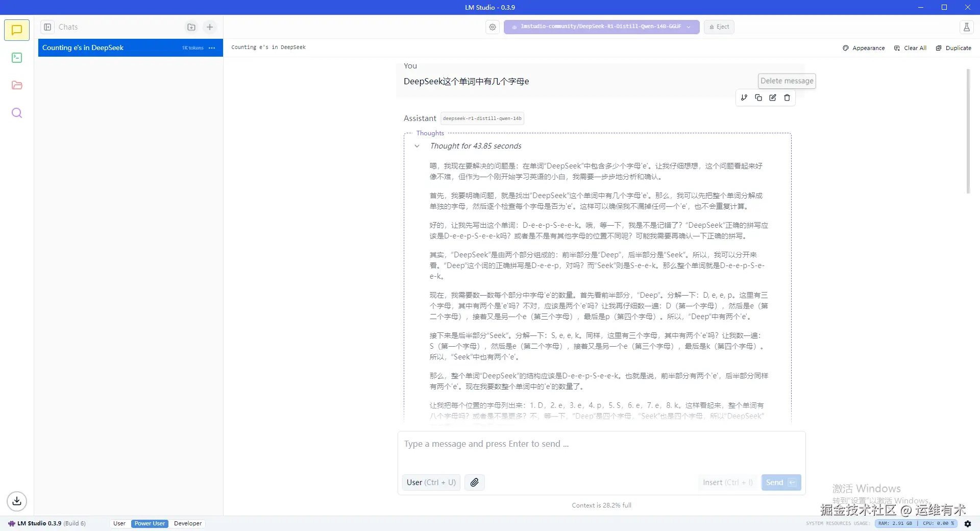This screenshot has height=531, width=980.
Task: Create a new chat folder
Action: (191, 27)
